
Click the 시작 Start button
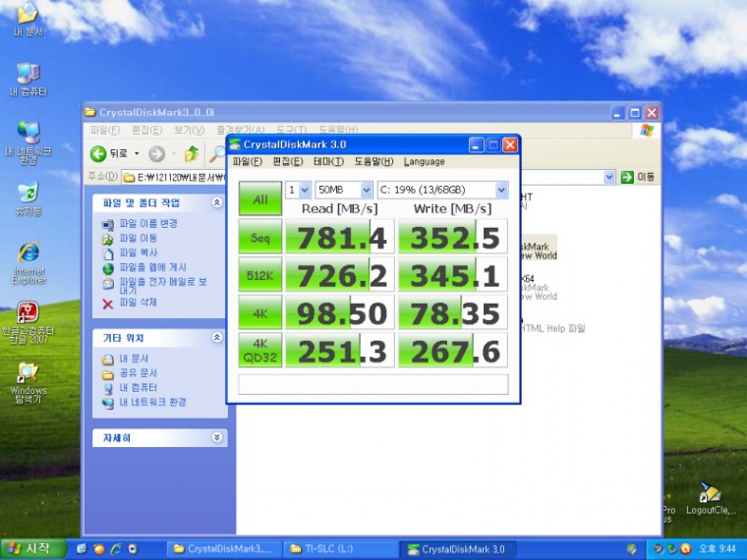pyautogui.click(x=31, y=548)
